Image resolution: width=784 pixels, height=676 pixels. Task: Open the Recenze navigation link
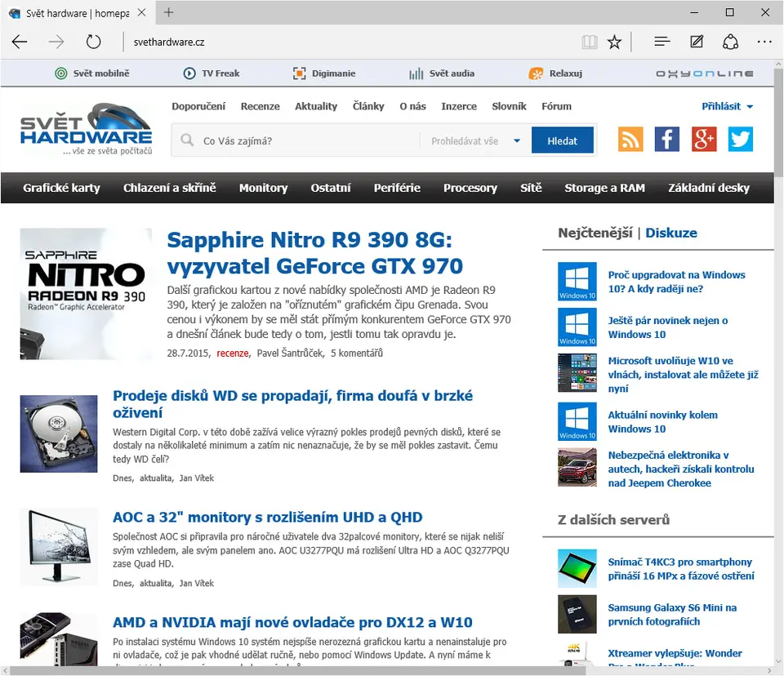(261, 106)
